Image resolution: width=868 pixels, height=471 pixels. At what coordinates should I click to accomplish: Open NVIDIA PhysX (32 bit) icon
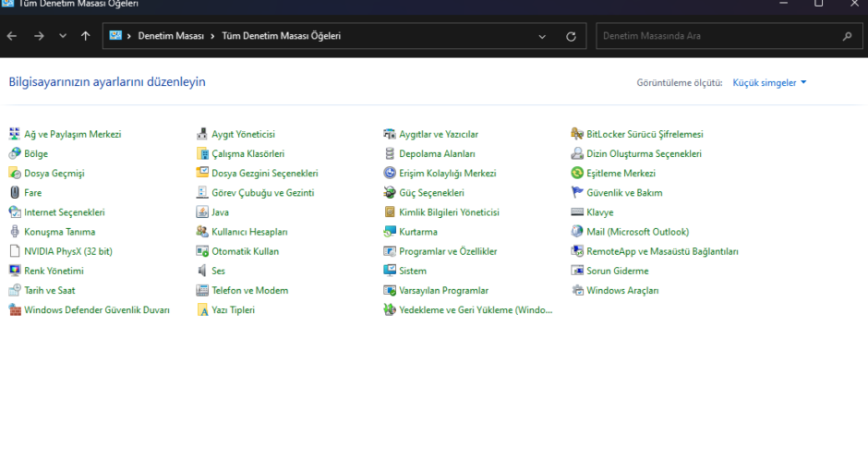pos(15,251)
